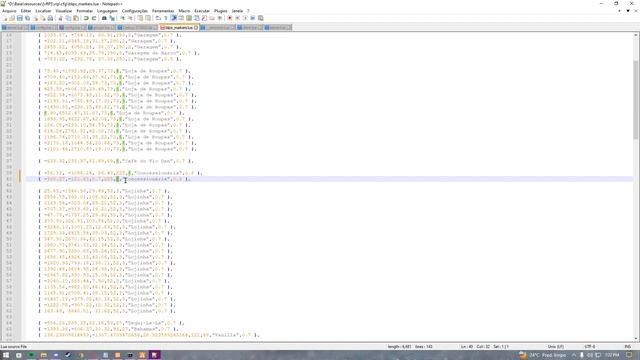640x360 pixels.
Task: Open the Configurações menu
Action: pos(135,11)
